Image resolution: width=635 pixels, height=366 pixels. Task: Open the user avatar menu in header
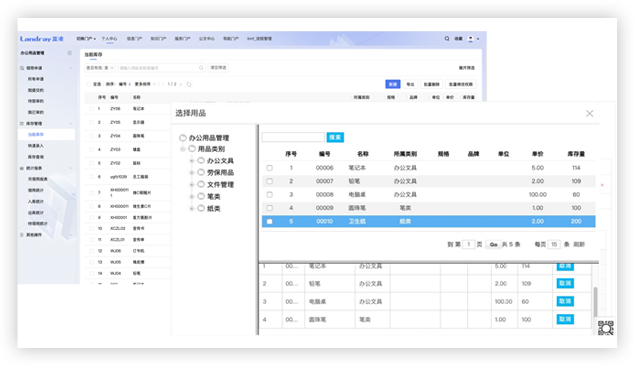tap(471, 39)
